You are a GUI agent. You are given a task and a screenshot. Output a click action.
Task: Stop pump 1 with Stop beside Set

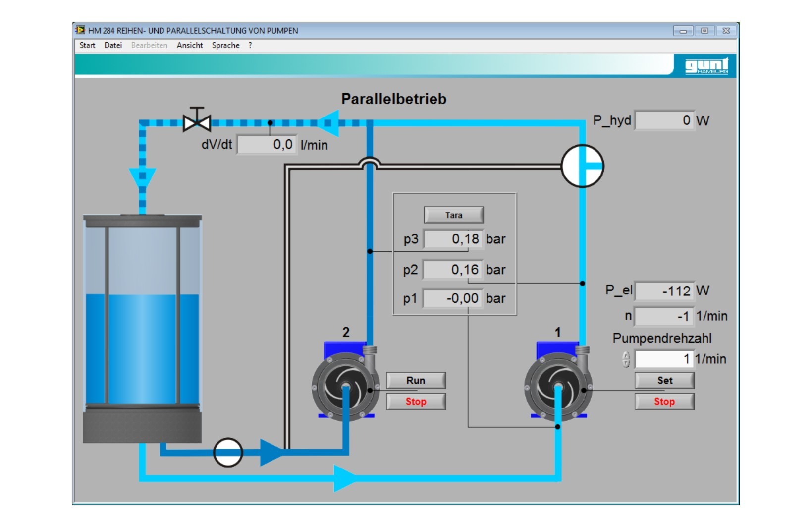(664, 401)
